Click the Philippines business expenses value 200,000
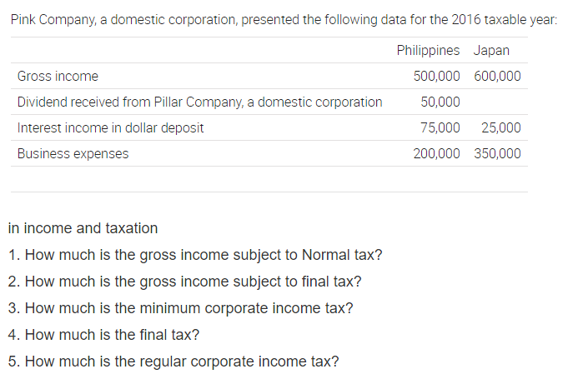 [436, 154]
